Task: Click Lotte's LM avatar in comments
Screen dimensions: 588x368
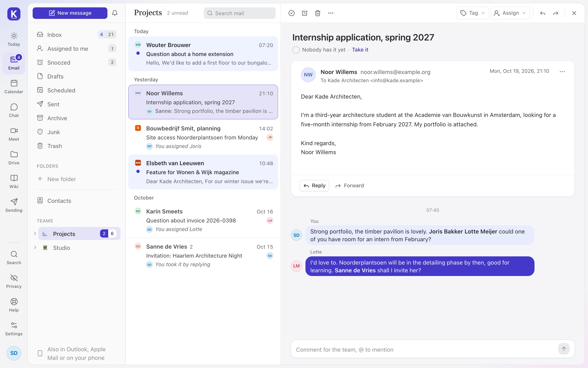Action: pyautogui.click(x=296, y=266)
